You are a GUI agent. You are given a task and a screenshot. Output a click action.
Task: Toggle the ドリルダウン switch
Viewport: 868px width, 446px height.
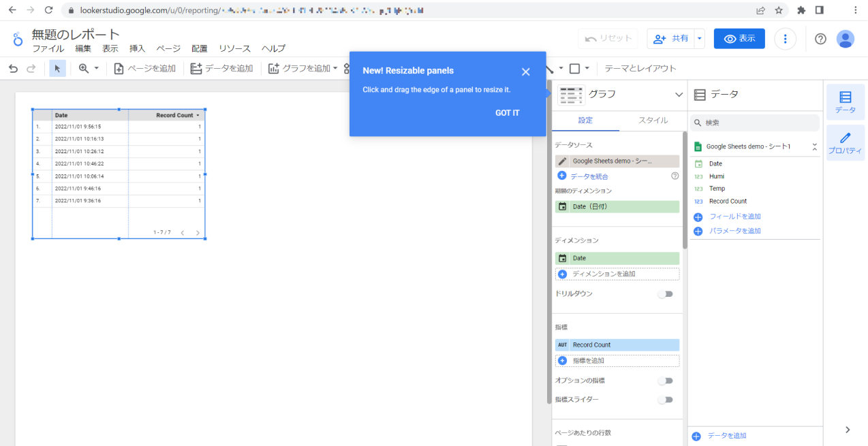(x=665, y=294)
